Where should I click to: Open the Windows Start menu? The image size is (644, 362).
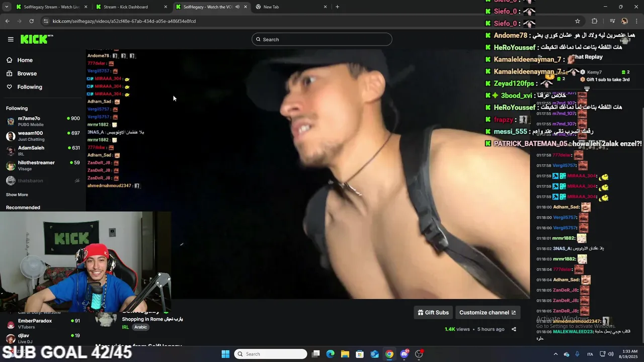[x=225, y=354]
